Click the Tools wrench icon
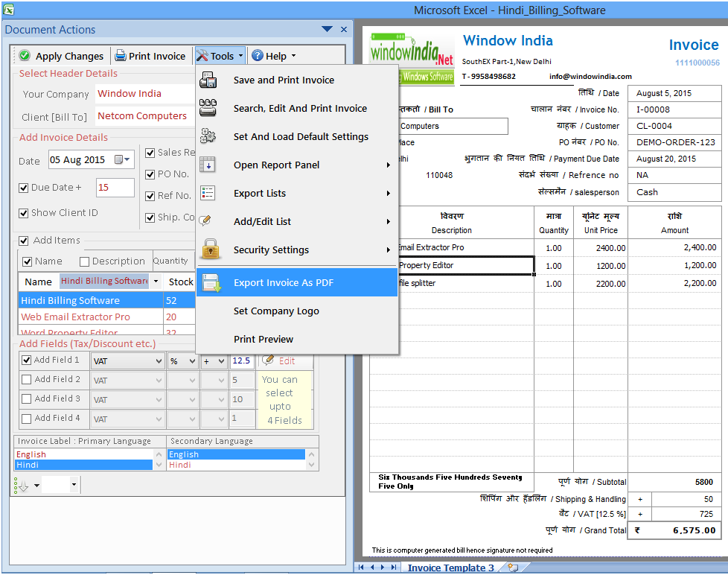This screenshot has width=728, height=575. pyautogui.click(x=202, y=56)
